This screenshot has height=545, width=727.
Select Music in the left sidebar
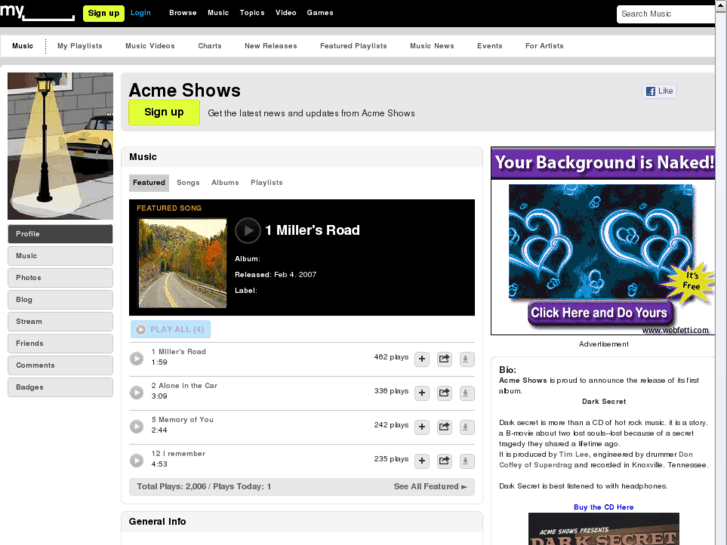pyautogui.click(x=60, y=256)
